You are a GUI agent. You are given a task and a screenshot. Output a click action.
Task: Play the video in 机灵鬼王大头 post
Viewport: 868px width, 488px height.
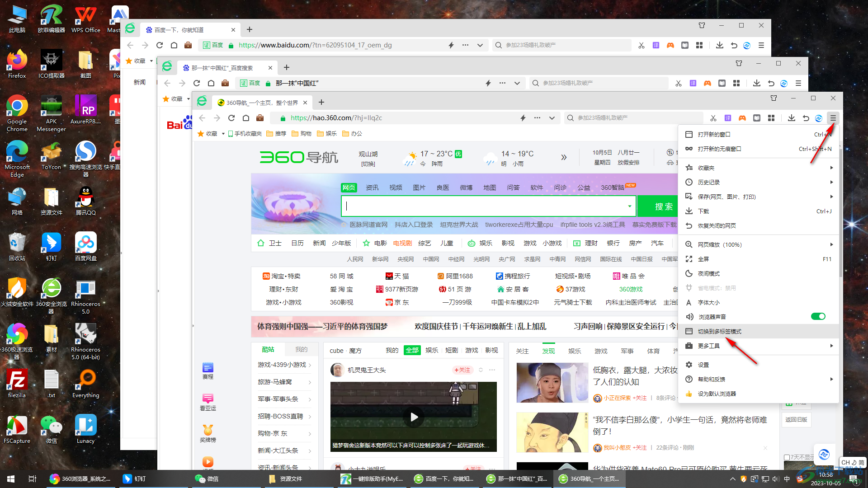414,417
